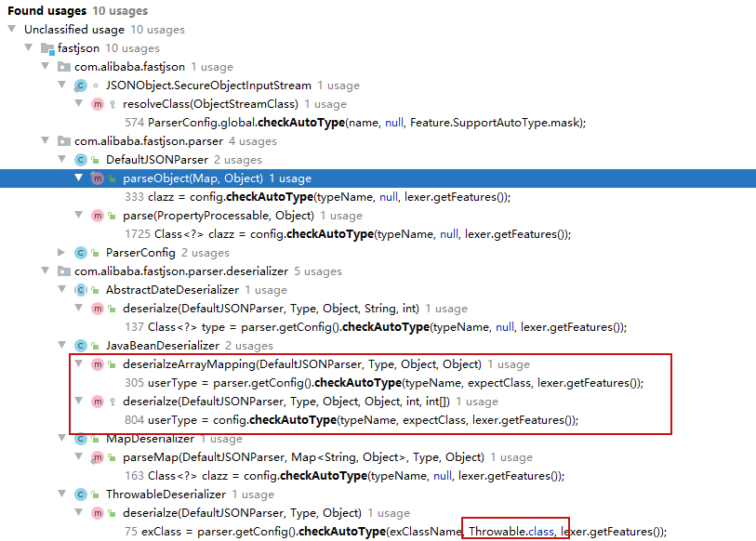Viewport: 756px width, 541px height.
Task: Select the "fastjson" module label
Action: pyautogui.click(x=78, y=48)
